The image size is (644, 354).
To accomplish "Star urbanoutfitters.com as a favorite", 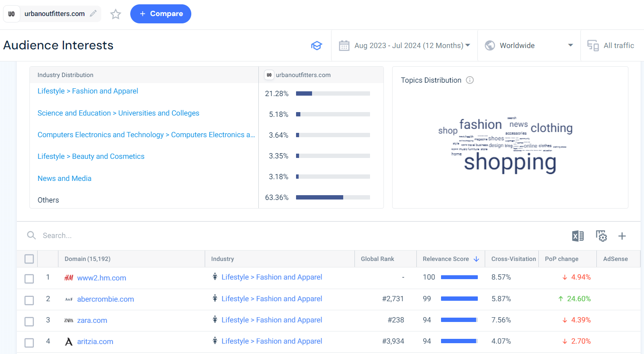I will point(115,13).
